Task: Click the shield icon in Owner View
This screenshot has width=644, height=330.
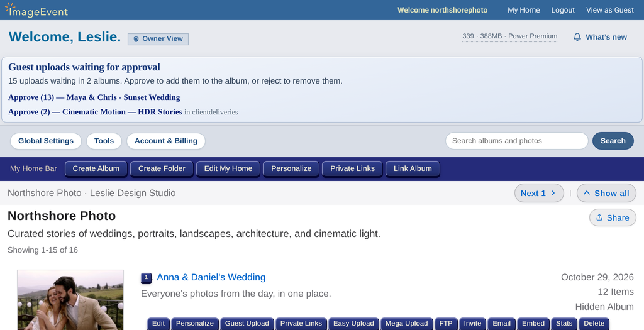Action: 136,39
